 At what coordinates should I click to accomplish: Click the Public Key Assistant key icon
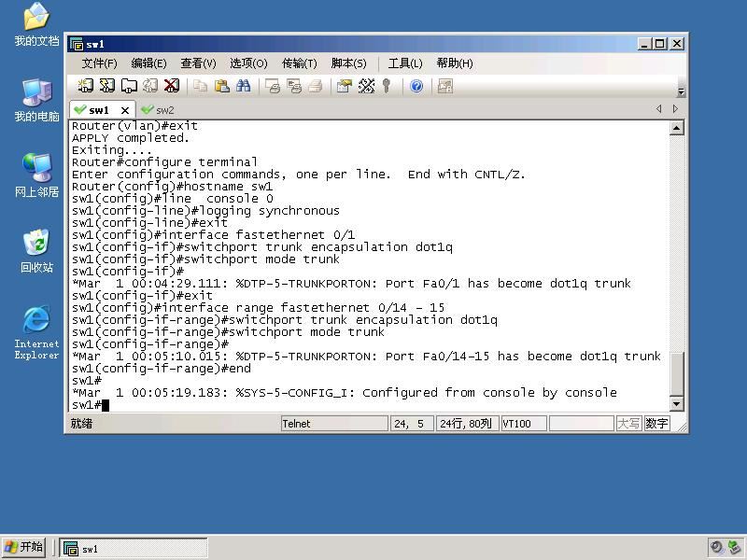click(x=387, y=86)
